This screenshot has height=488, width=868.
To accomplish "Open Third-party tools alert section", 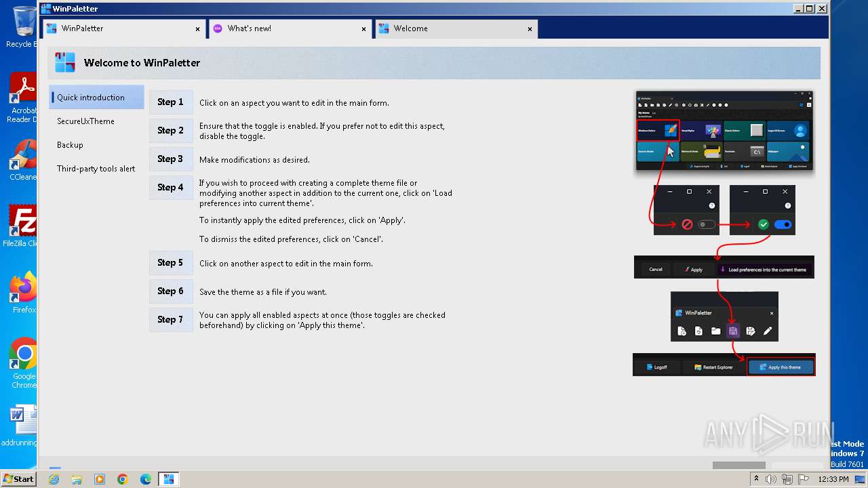I will point(96,169).
